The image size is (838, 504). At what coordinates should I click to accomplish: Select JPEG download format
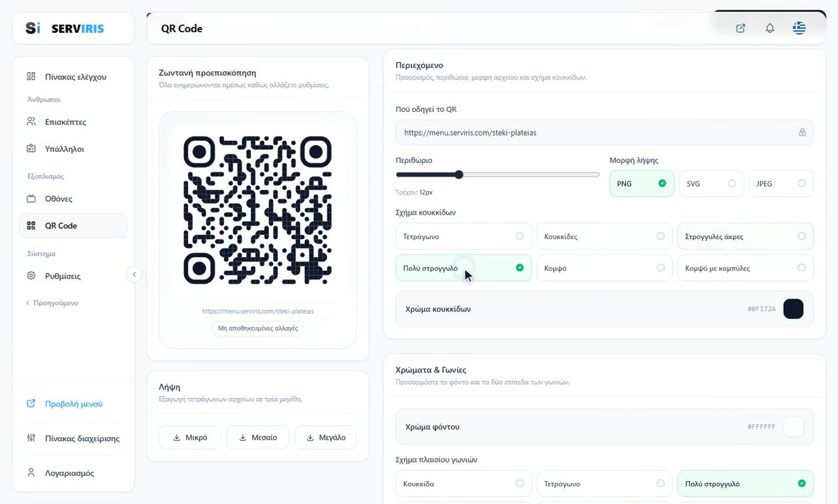781,183
